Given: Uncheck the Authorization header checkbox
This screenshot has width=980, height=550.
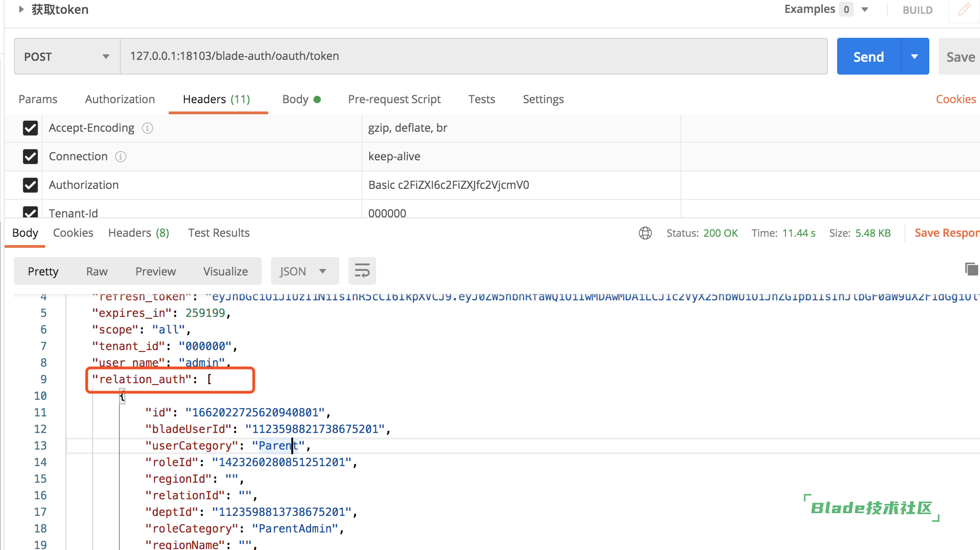Looking at the screenshot, I should click(x=30, y=185).
